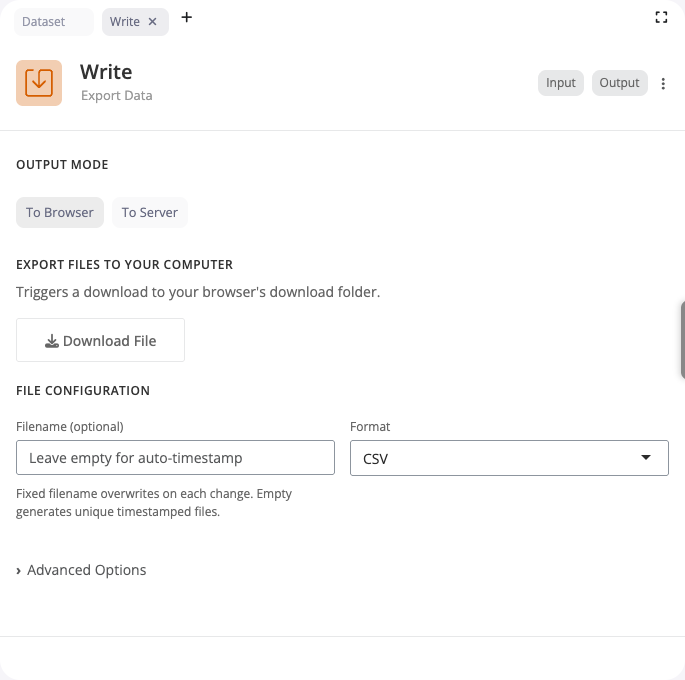
Task: Click the Output button
Action: point(619,83)
